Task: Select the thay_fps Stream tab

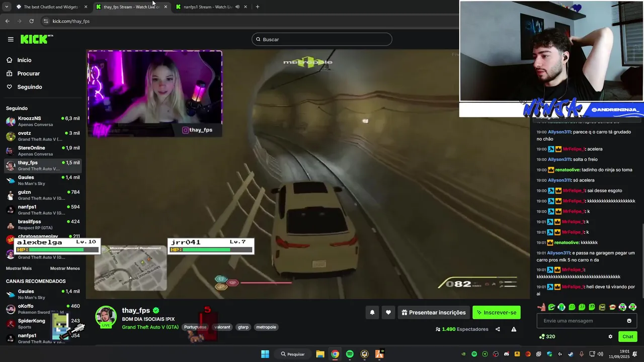Action: coord(131,7)
